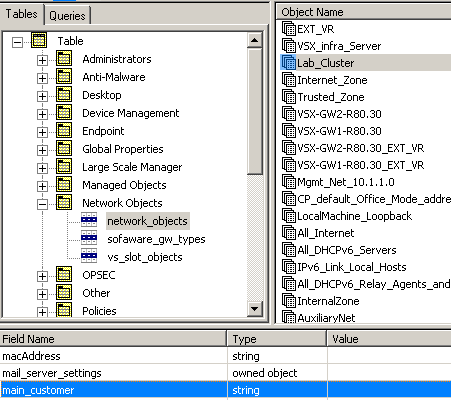Collapse the Network Objects tree node

[42, 204]
